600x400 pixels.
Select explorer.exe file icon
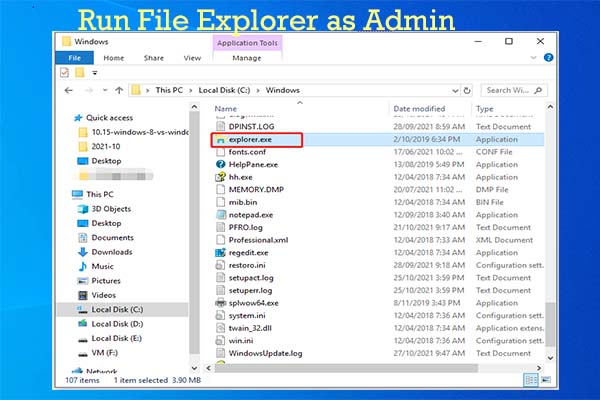[220, 140]
